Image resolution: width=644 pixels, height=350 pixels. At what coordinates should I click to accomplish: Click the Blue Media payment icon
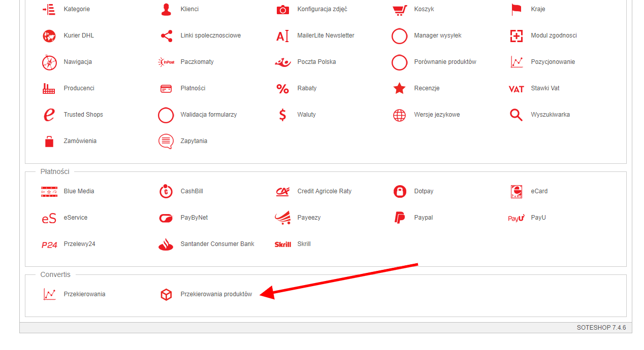(49, 191)
